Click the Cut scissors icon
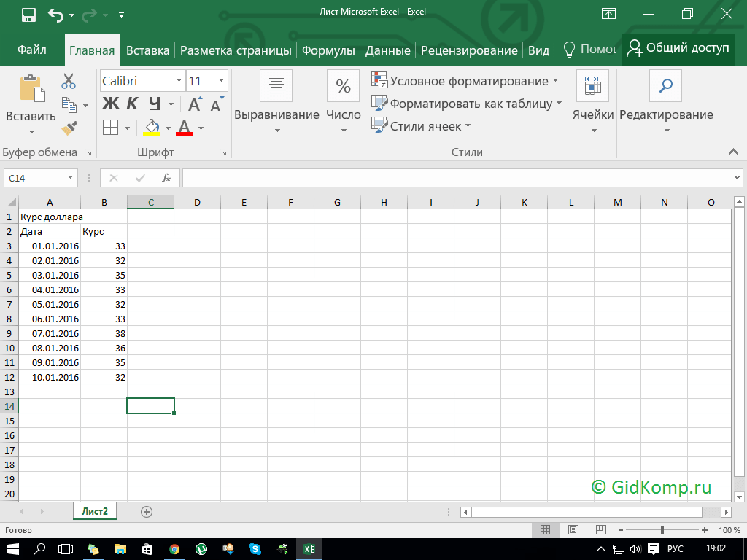Image resolution: width=747 pixels, height=560 pixels. 69,81
